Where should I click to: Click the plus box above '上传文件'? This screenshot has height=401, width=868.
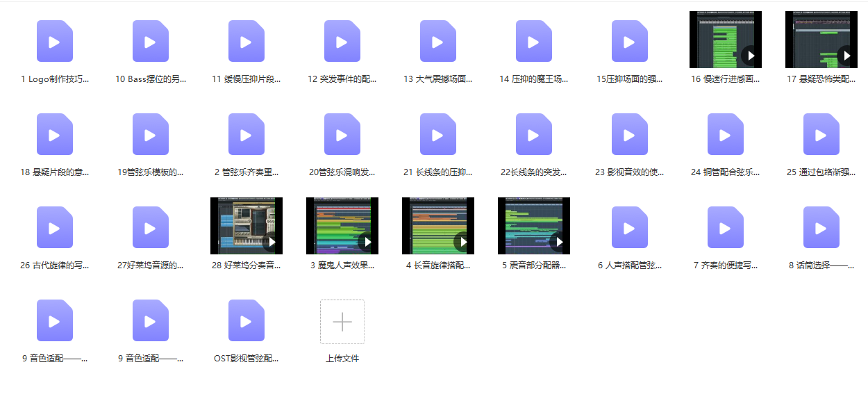342,322
